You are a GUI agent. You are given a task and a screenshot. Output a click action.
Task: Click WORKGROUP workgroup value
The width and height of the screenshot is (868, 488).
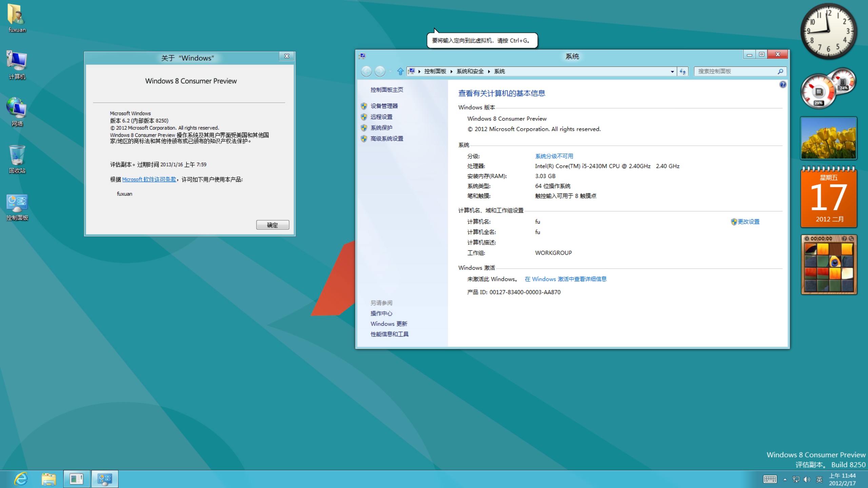click(x=553, y=253)
